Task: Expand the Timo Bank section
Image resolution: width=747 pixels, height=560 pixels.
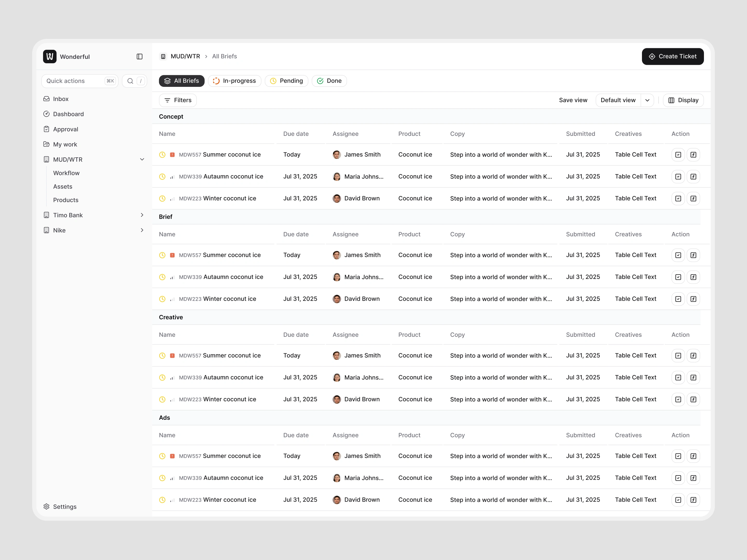Action: (x=142, y=215)
